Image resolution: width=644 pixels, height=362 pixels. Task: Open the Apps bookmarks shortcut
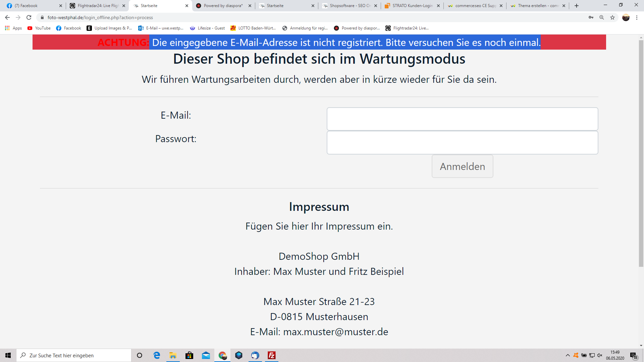13,28
